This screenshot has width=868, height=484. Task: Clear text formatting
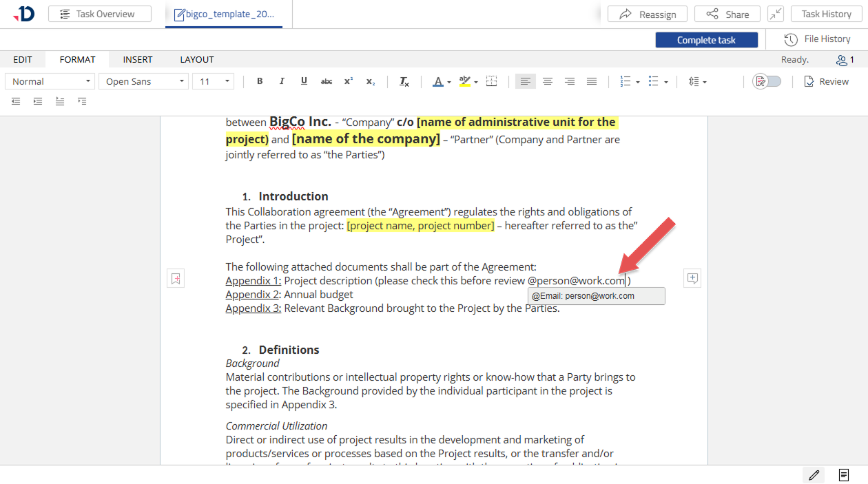point(404,81)
